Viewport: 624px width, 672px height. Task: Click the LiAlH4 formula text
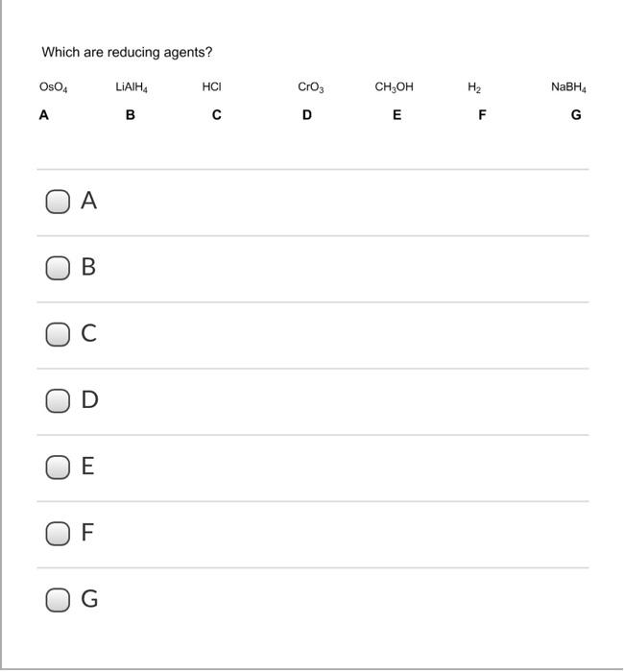(132, 87)
